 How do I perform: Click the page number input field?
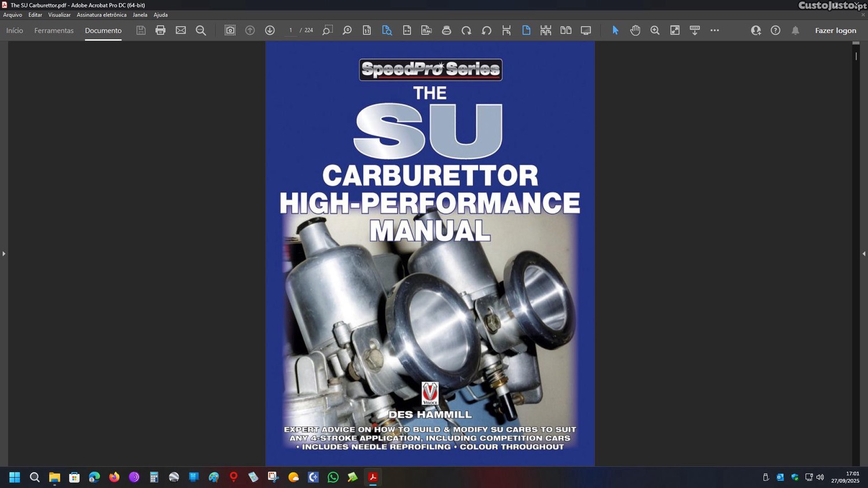pos(290,30)
